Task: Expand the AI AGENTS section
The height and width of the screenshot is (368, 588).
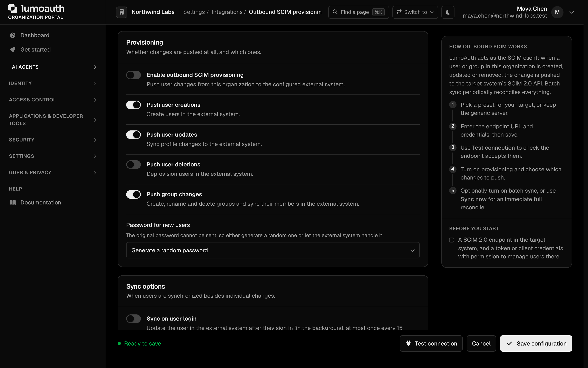Action: pyautogui.click(x=53, y=67)
